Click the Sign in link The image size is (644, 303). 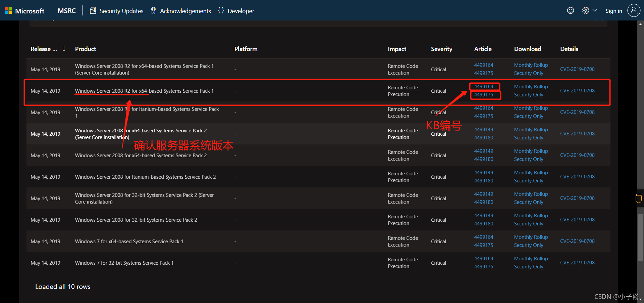[614, 11]
